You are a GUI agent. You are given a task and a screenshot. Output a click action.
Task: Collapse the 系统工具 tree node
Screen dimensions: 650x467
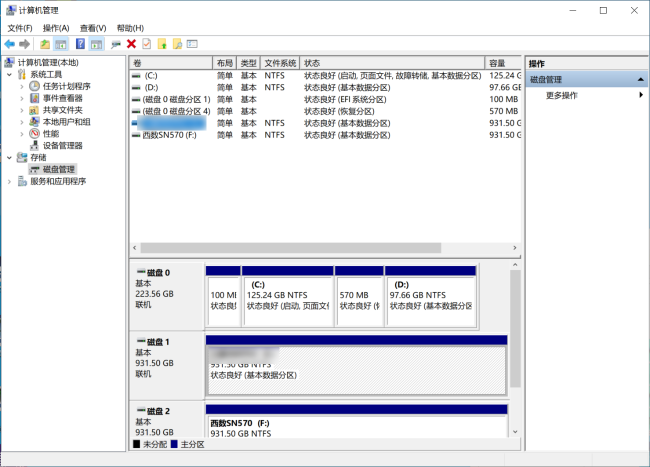click(10, 75)
